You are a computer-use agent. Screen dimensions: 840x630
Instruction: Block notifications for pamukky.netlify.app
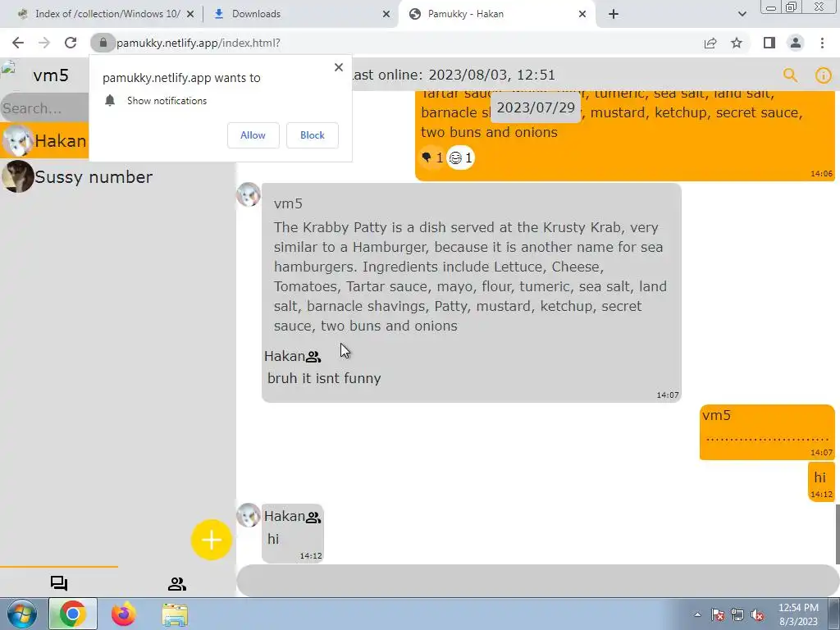click(313, 135)
